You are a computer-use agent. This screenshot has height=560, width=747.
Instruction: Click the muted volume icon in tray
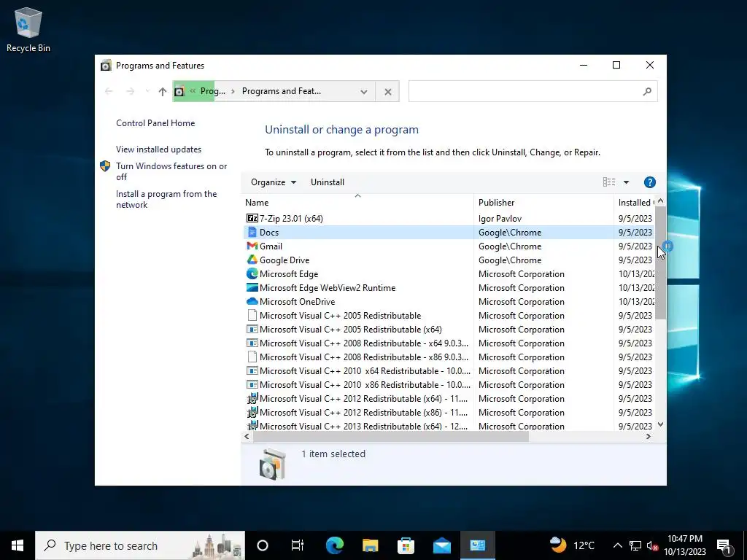click(x=653, y=545)
